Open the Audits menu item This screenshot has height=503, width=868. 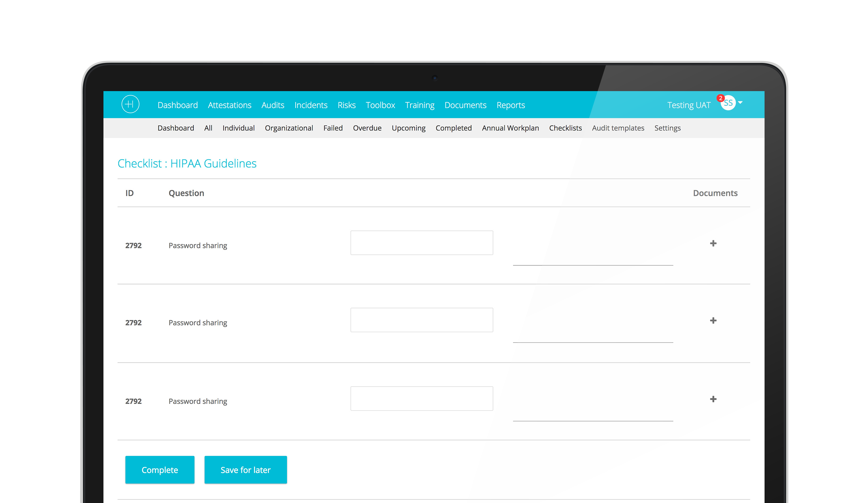click(x=272, y=105)
